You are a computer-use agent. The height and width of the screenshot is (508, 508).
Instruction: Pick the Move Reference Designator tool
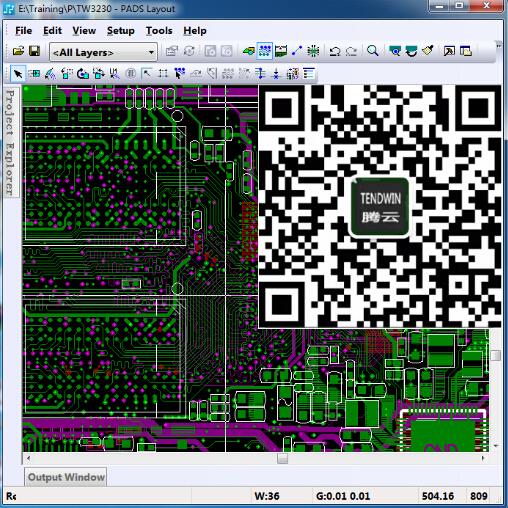[x=114, y=74]
